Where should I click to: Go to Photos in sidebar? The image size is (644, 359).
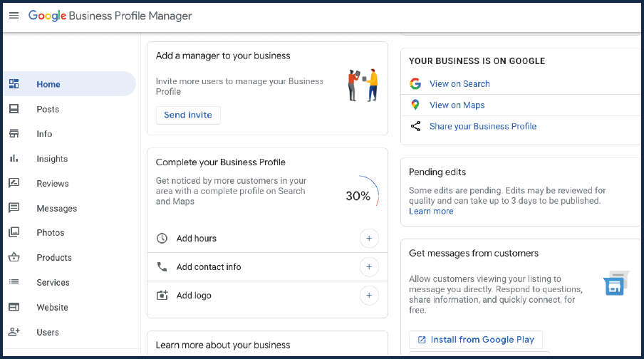click(51, 232)
